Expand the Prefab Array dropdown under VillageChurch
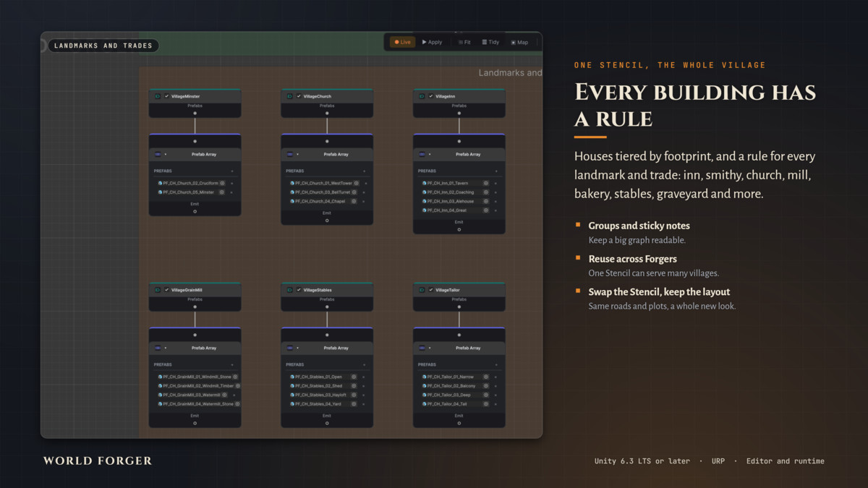868x488 pixels. pos(298,154)
